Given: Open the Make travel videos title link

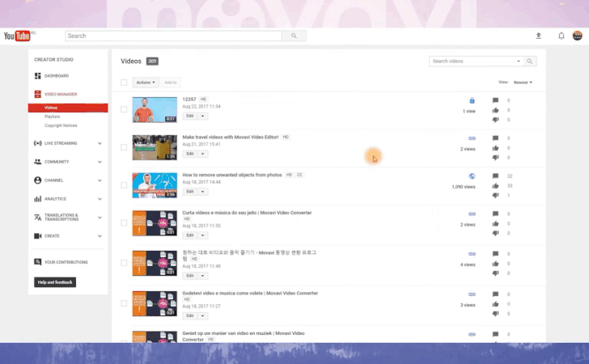Looking at the screenshot, I should 231,138.
